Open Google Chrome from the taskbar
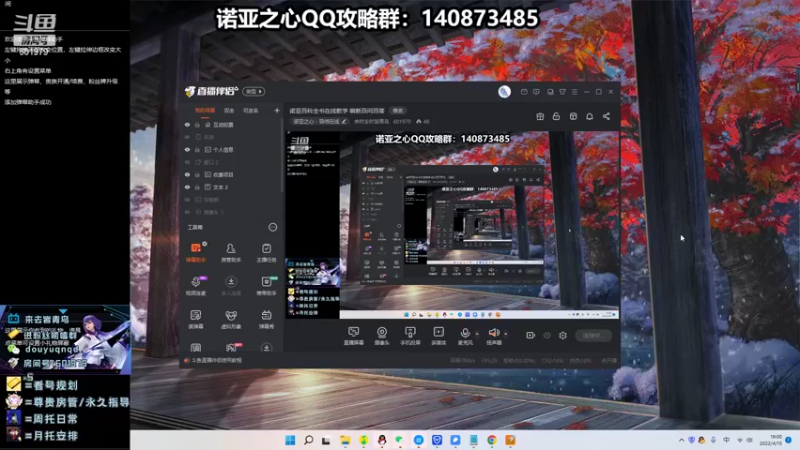This screenshot has width=800, height=450. 492,440
